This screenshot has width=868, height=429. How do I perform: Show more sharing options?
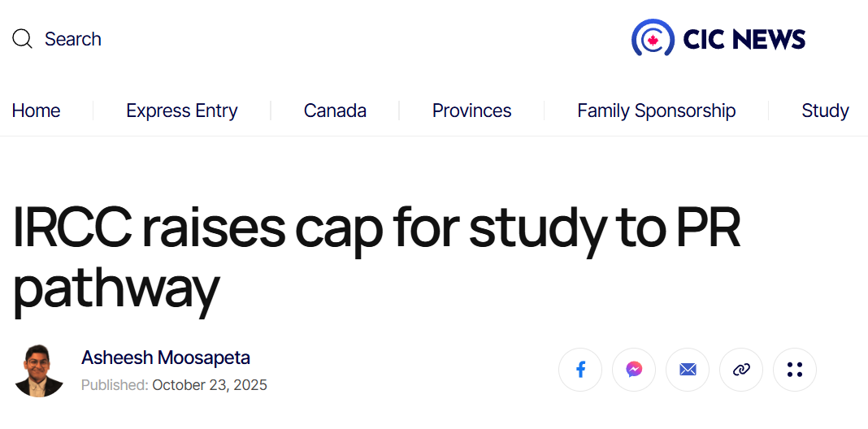795,370
